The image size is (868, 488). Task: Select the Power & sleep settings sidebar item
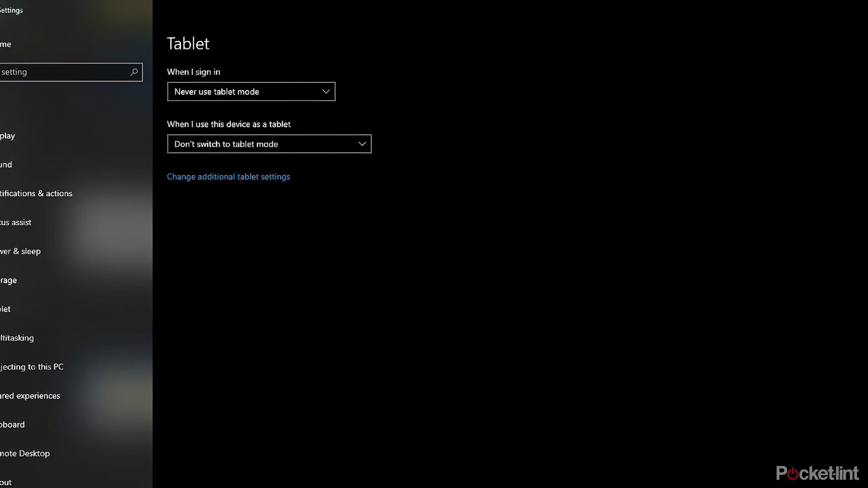tap(21, 251)
